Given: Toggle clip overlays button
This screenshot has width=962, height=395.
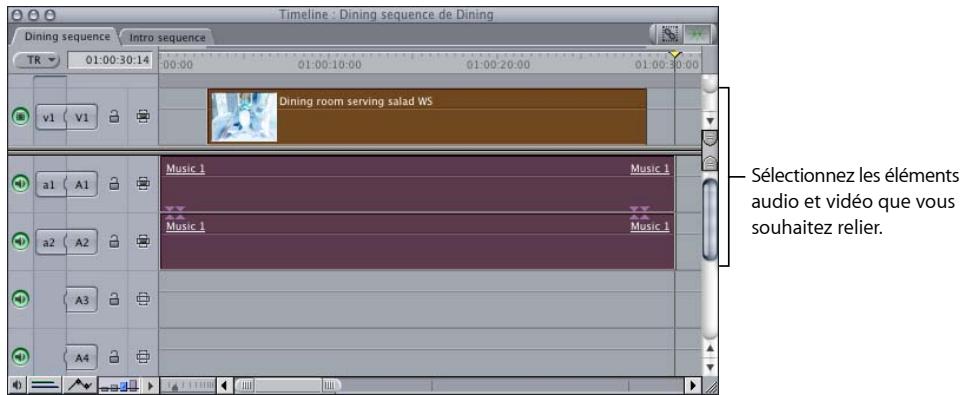Looking at the screenshot, I should click(80, 385).
